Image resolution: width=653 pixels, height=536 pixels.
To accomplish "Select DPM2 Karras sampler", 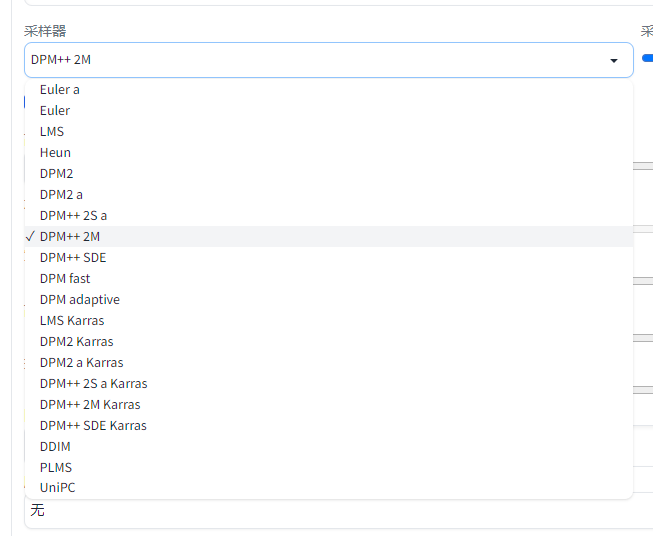I will click(x=76, y=342).
